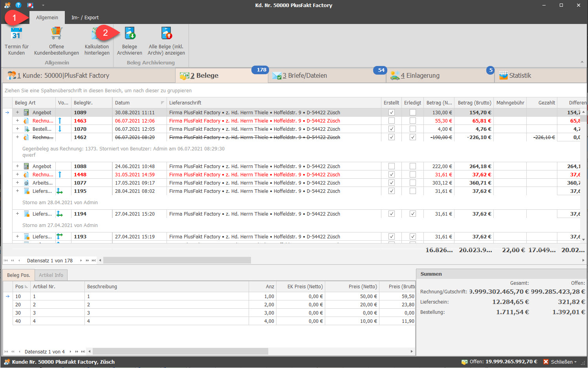
Task: Click positions grid horizontal scrollbar
Action: [x=180, y=352]
